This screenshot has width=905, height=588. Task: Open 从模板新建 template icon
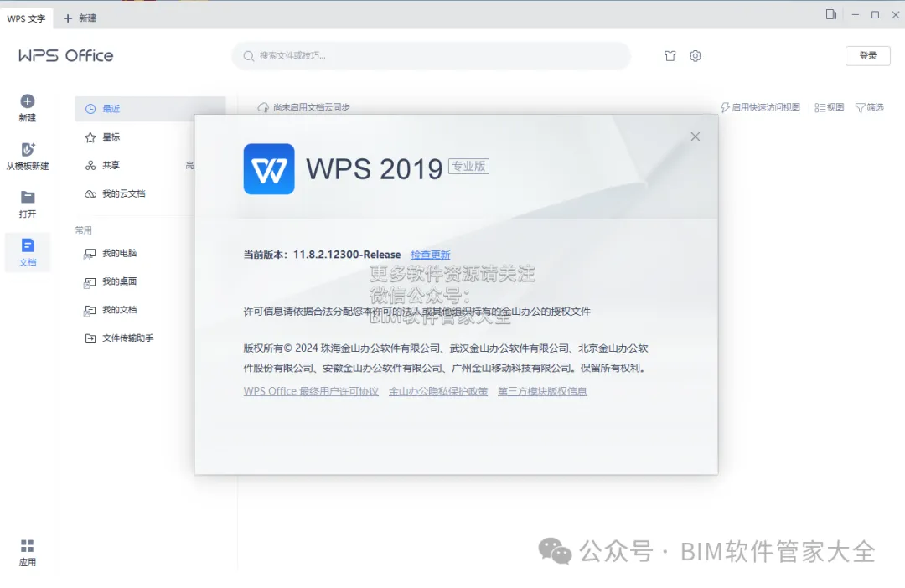(28, 149)
